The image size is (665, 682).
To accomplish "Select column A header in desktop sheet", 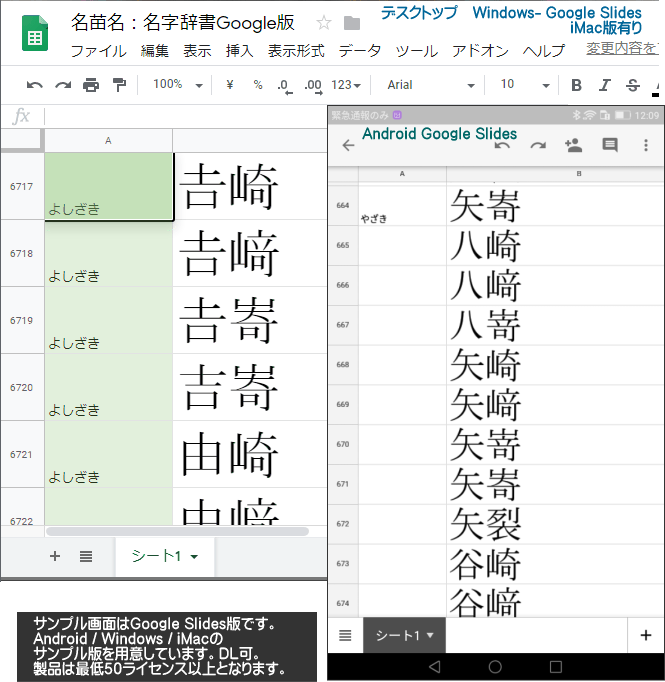I will coord(108,140).
